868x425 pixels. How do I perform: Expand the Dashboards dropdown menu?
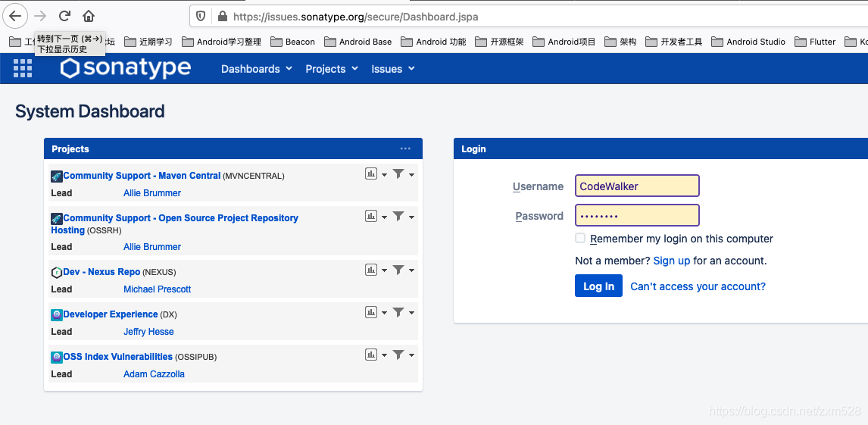coord(257,69)
